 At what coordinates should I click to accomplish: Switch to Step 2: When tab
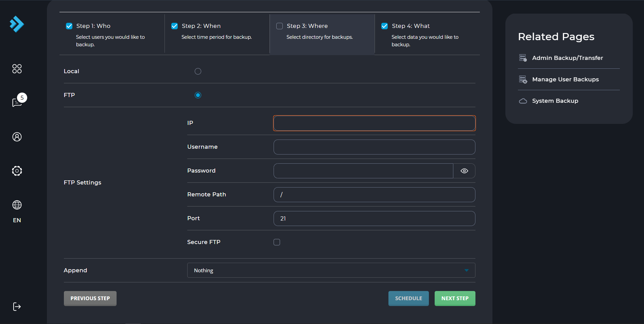[217, 34]
